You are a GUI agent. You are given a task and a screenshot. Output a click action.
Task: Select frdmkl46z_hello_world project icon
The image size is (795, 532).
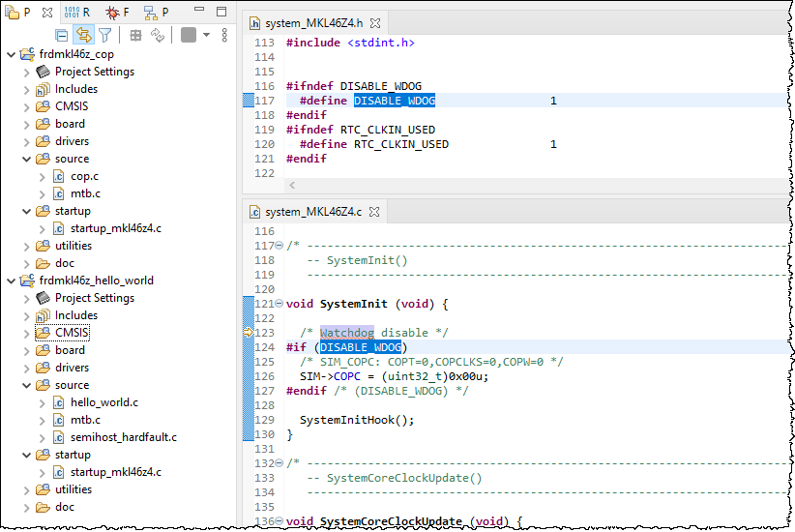pos(27,280)
